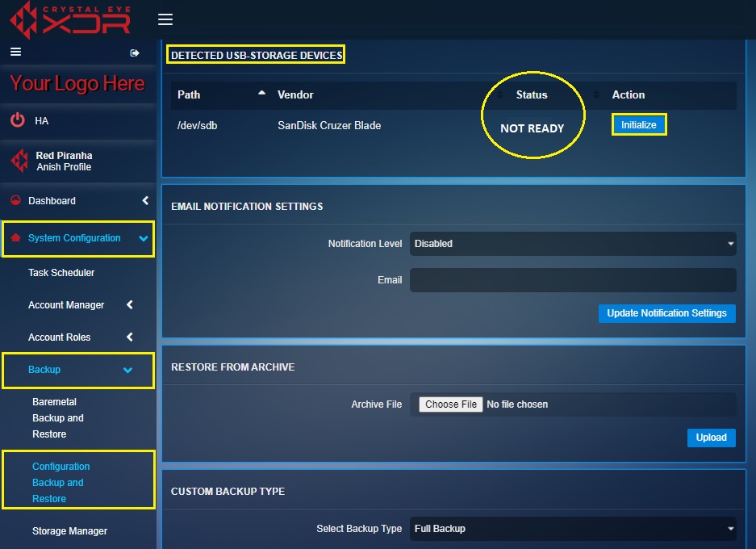Click the SanDisk Cruzer Blade cell

[329, 125]
